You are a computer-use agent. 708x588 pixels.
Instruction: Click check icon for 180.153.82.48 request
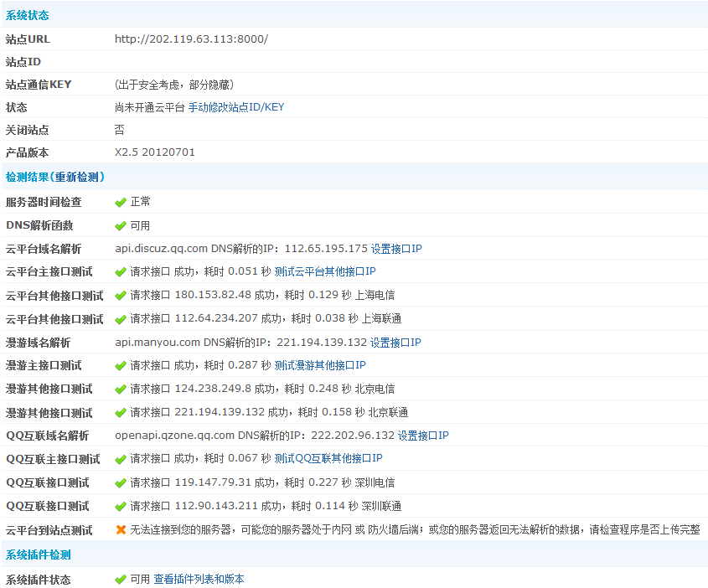click(121, 296)
